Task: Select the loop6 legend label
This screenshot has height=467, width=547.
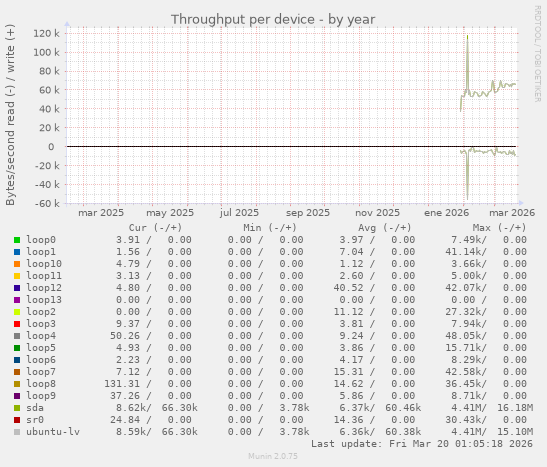Action: point(41,360)
